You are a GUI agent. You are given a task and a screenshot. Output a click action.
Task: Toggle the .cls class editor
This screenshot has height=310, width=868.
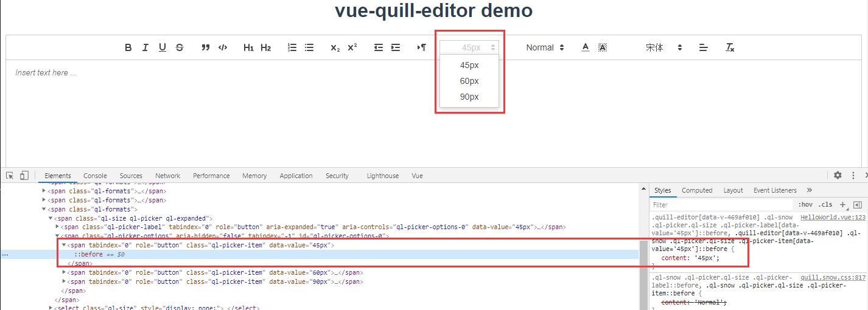[825, 205]
